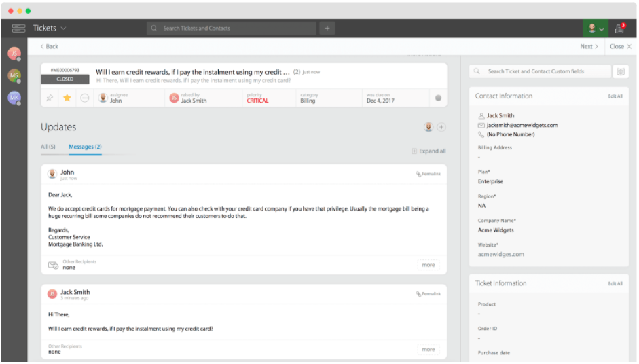
Task: Click the phone icon in contact info
Action: pyautogui.click(x=481, y=134)
